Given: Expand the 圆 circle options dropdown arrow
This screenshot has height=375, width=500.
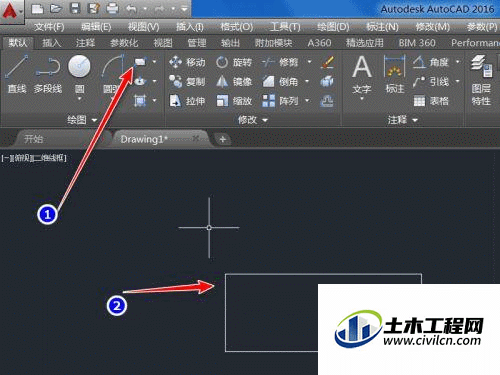Looking at the screenshot, I should pos(79,99).
